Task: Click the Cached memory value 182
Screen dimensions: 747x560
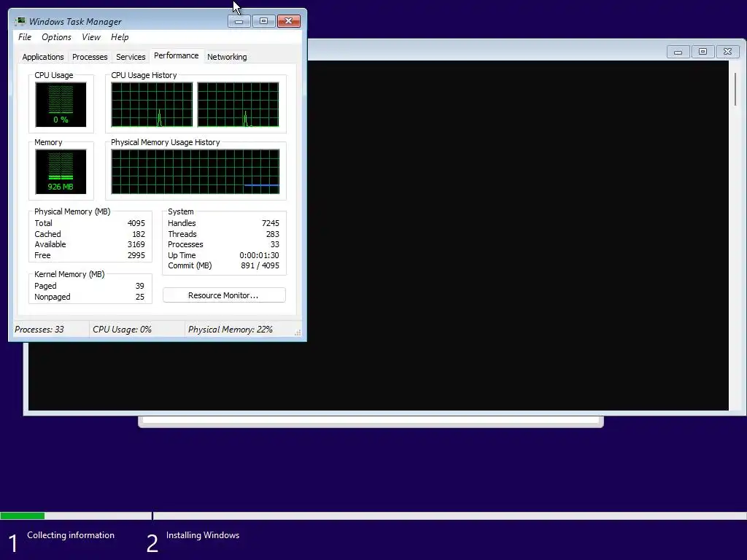Action: point(139,234)
